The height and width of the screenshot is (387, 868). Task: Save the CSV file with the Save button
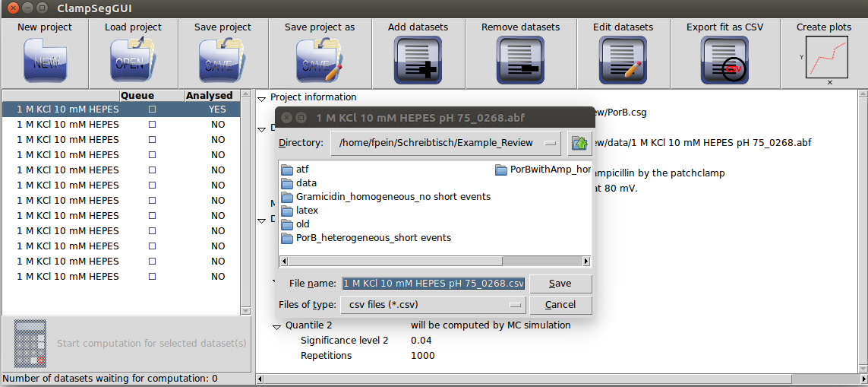point(560,284)
